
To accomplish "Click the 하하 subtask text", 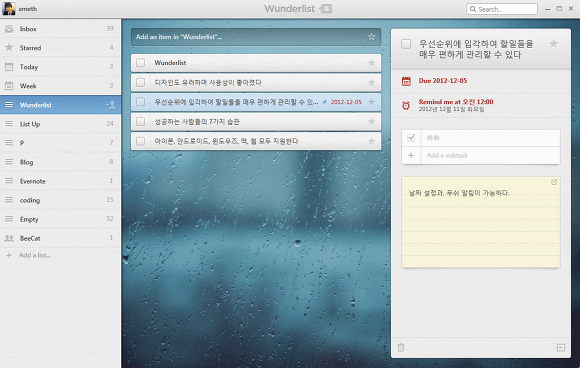I will (433, 138).
